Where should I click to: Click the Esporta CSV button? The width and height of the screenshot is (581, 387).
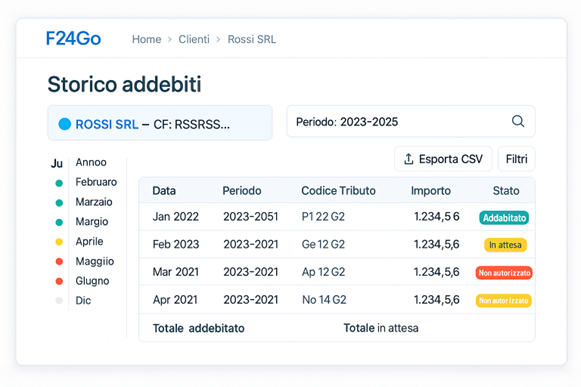click(x=443, y=159)
